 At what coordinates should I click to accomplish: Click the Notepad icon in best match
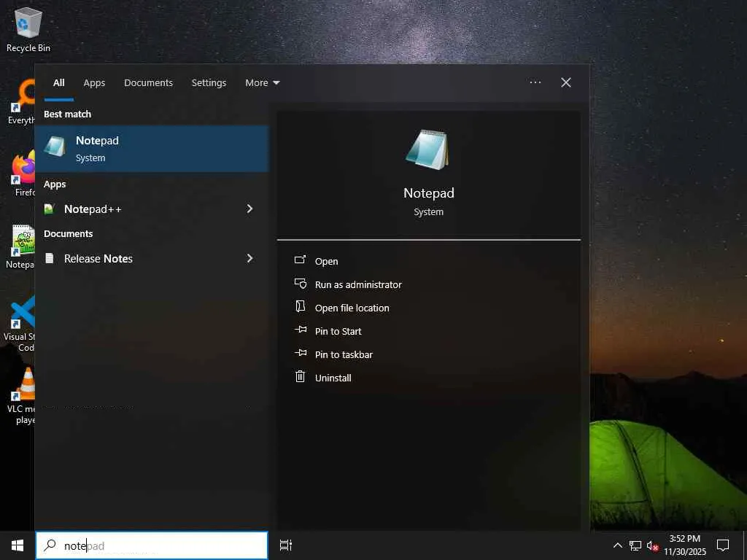[x=55, y=147]
